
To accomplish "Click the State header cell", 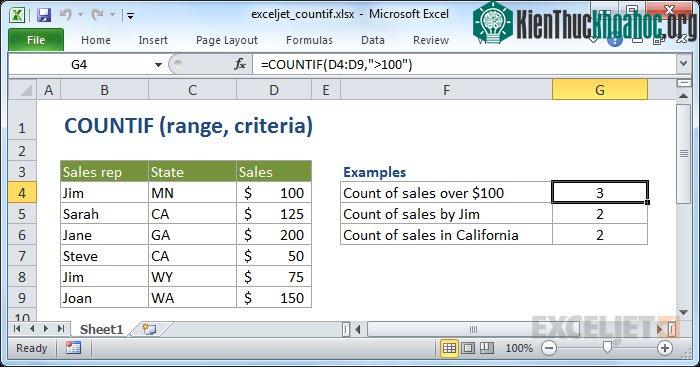I will pos(192,172).
